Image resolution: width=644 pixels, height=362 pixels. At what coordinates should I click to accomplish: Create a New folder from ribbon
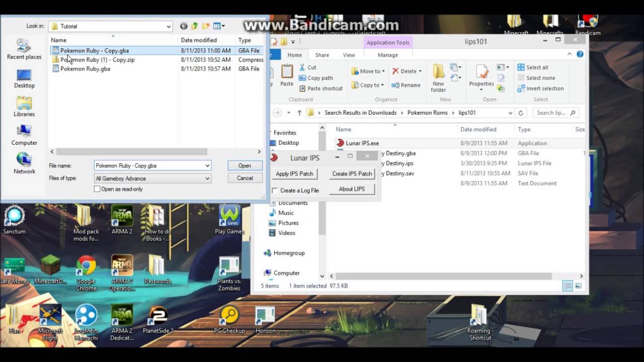[438, 78]
